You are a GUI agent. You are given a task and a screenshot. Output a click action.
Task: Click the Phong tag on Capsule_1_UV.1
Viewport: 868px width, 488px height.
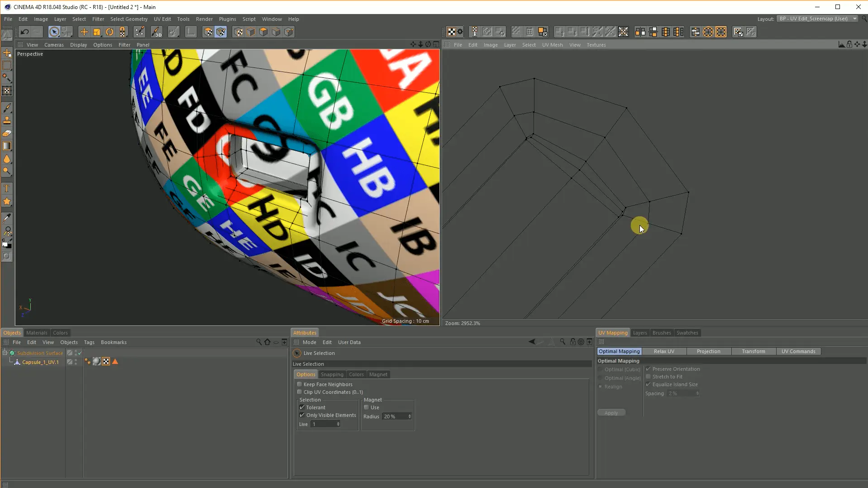tap(87, 362)
